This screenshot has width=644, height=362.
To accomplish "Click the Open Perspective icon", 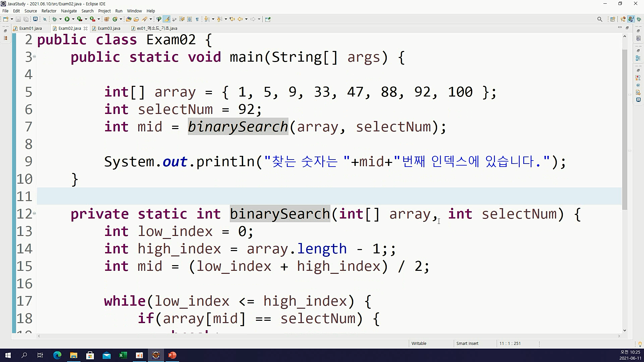I will [612, 19].
